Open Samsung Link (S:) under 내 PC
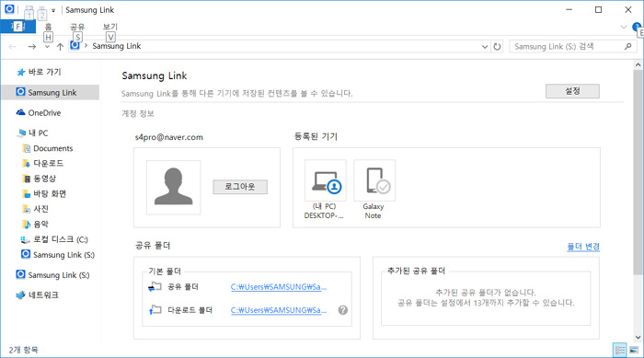644x358 pixels. (58, 254)
